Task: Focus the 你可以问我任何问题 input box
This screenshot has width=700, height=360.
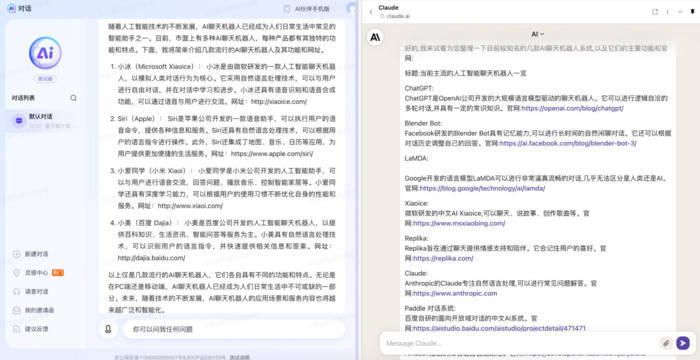Action: pos(234,329)
